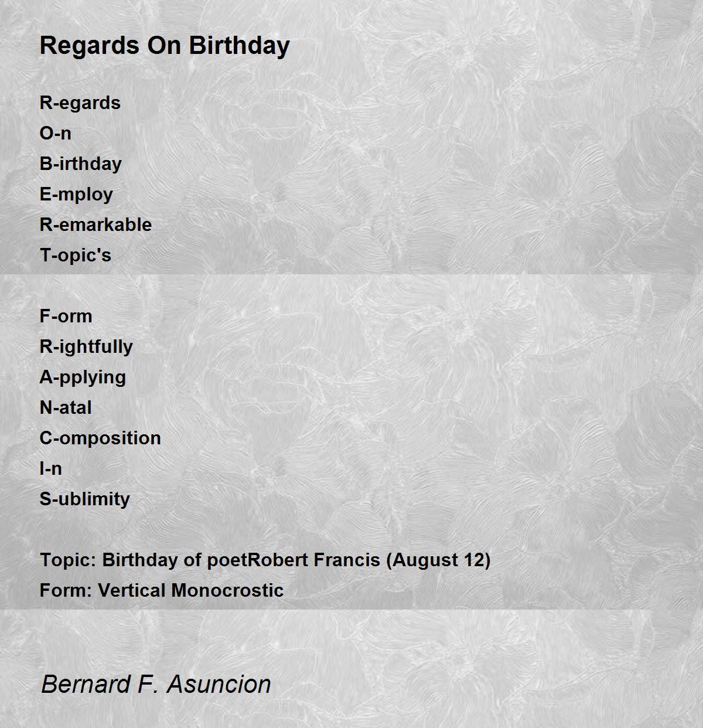Viewport: 703px width, 728px height.
Task: Click the I-n line
Action: click(x=50, y=468)
